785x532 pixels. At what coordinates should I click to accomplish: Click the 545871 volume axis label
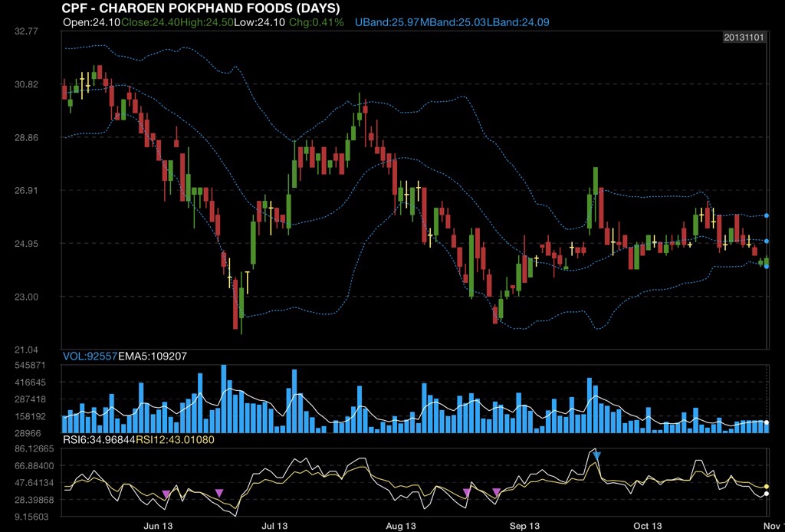coord(31,366)
